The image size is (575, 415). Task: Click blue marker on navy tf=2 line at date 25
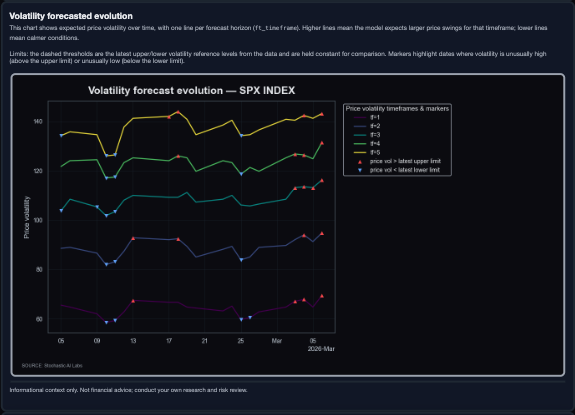(241, 260)
